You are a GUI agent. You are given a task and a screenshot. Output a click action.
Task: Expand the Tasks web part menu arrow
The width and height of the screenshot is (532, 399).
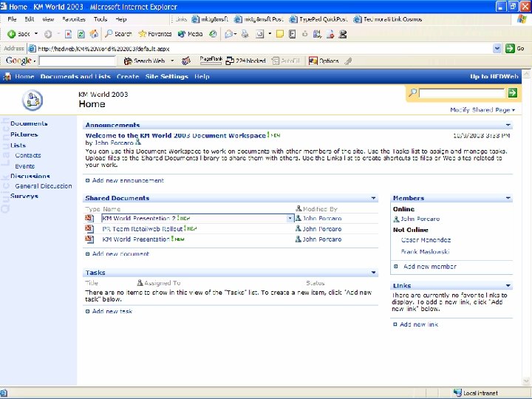point(373,273)
